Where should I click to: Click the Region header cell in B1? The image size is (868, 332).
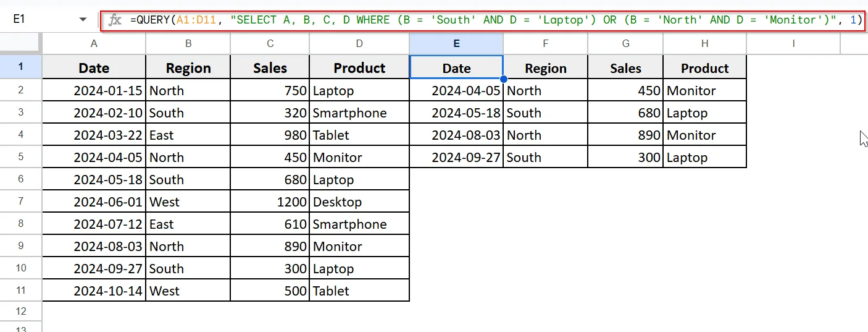[188, 67]
